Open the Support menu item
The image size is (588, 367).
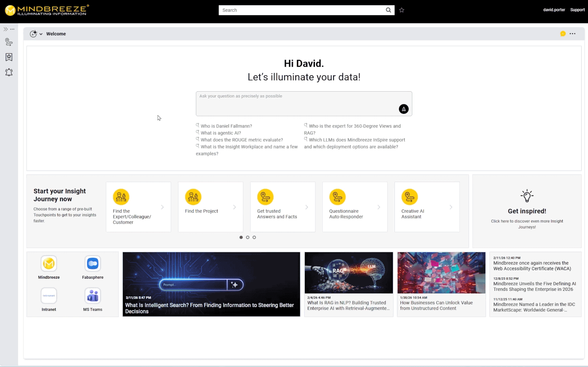577,10
